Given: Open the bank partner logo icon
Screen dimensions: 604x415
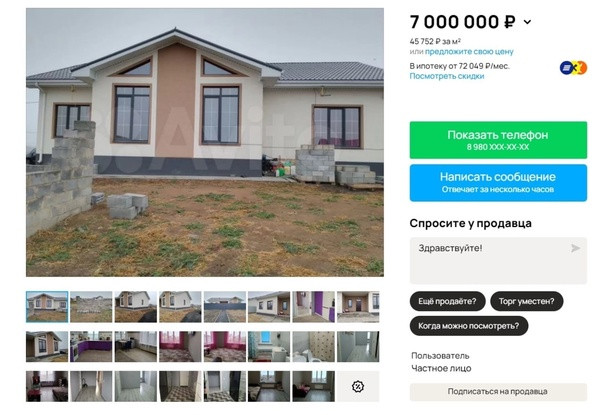Looking at the screenshot, I should coord(573,68).
